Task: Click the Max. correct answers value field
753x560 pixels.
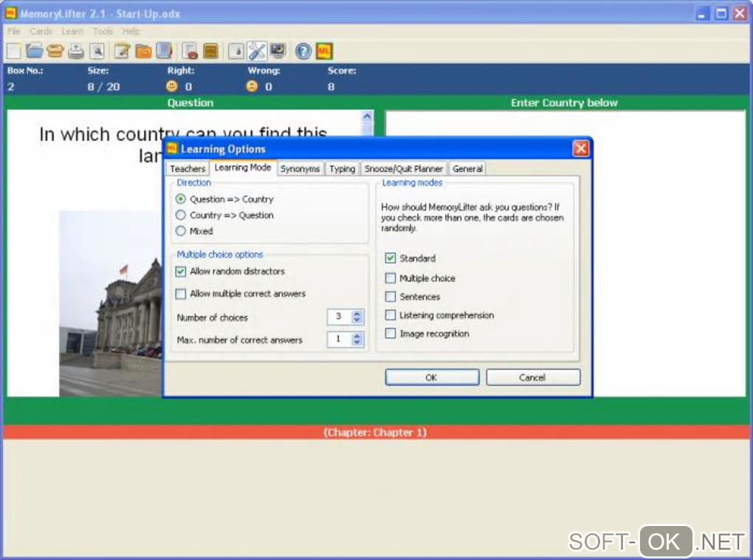Action: (340, 339)
